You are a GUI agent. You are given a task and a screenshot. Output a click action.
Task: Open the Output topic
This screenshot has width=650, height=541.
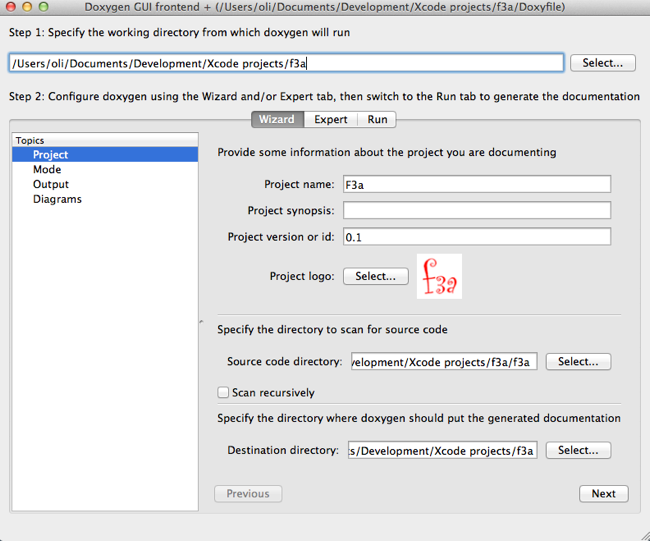click(x=51, y=184)
